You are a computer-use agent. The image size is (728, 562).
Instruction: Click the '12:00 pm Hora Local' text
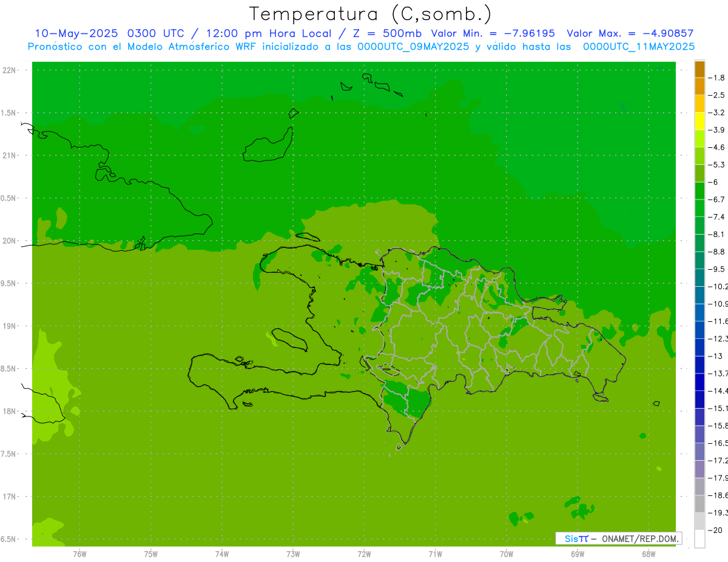pos(269,33)
